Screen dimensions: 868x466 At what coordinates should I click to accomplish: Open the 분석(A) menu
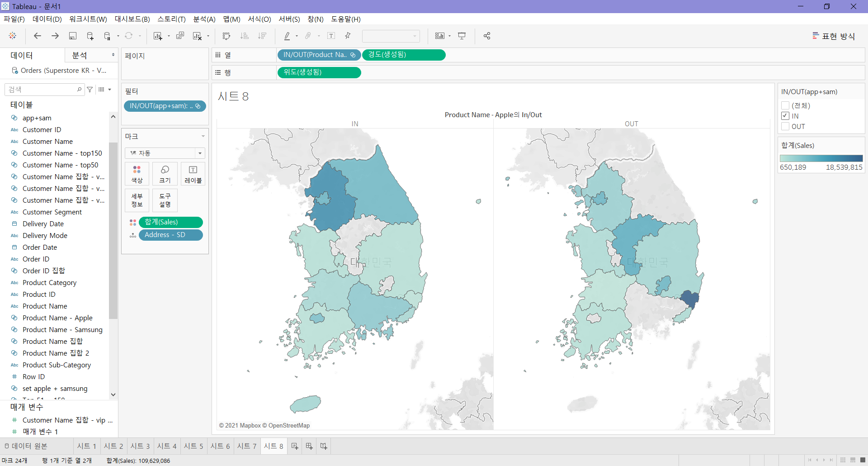[x=204, y=19]
